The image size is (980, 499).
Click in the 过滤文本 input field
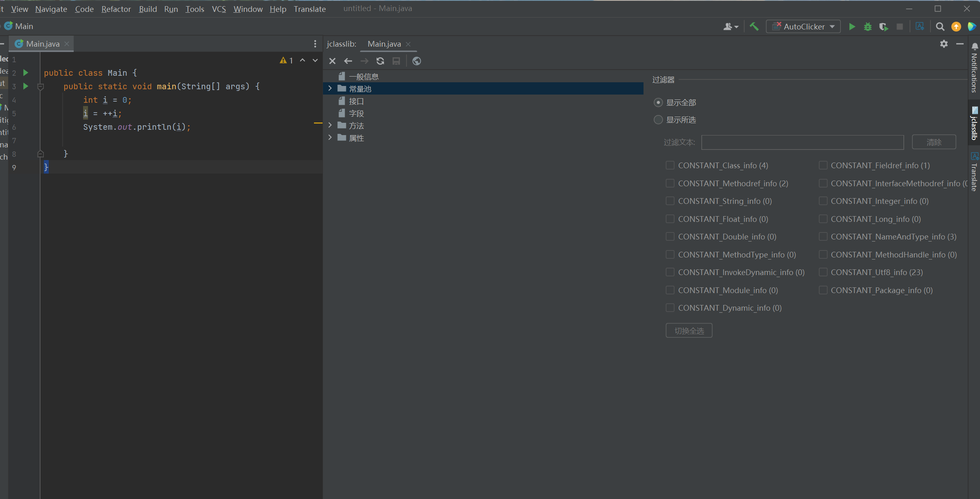click(802, 142)
